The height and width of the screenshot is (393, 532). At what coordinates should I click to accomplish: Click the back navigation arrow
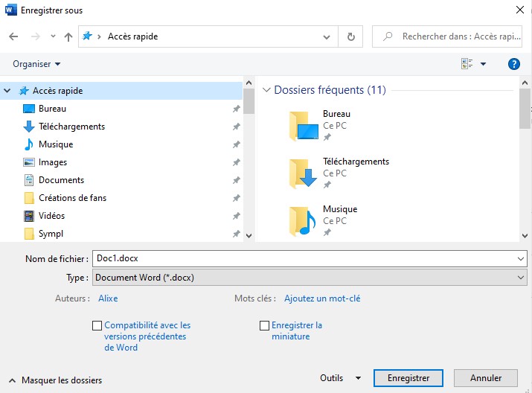coord(13,36)
